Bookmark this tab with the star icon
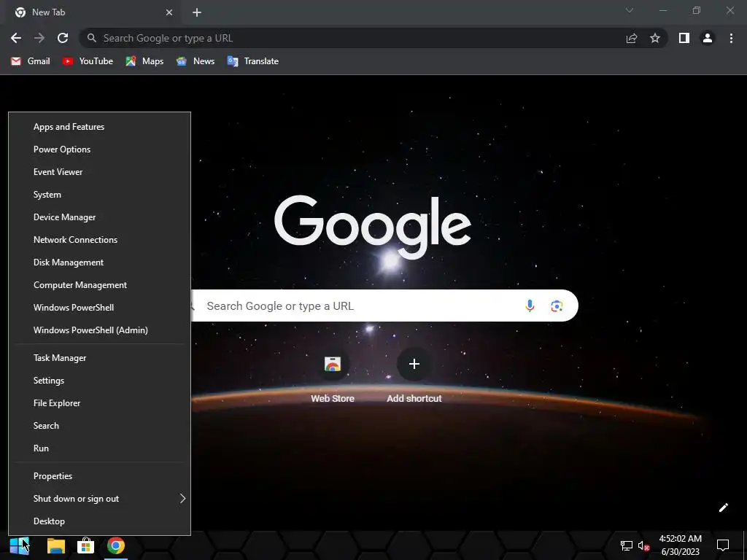747x560 pixels. tap(655, 38)
